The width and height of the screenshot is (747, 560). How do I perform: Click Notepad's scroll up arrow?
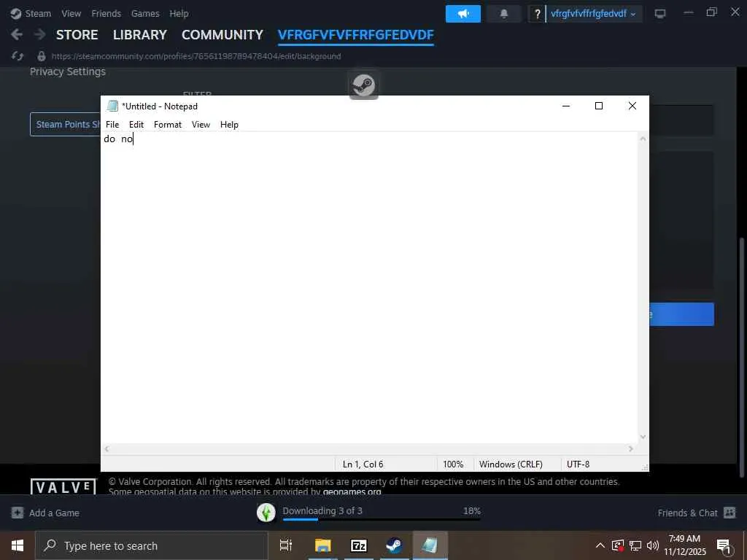point(643,139)
